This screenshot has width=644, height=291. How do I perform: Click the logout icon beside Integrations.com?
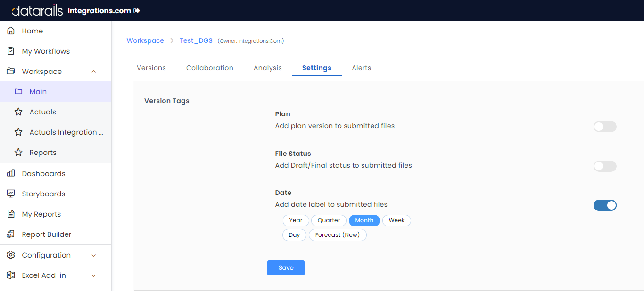(x=137, y=10)
